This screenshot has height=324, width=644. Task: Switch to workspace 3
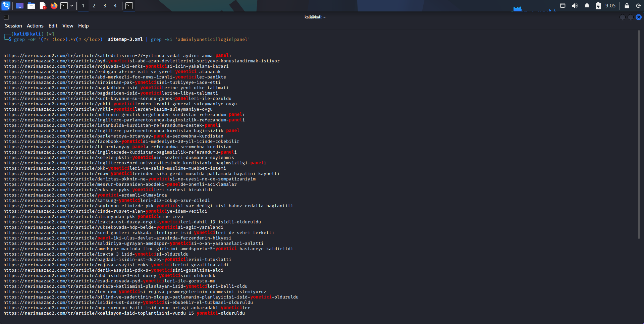coord(105,6)
